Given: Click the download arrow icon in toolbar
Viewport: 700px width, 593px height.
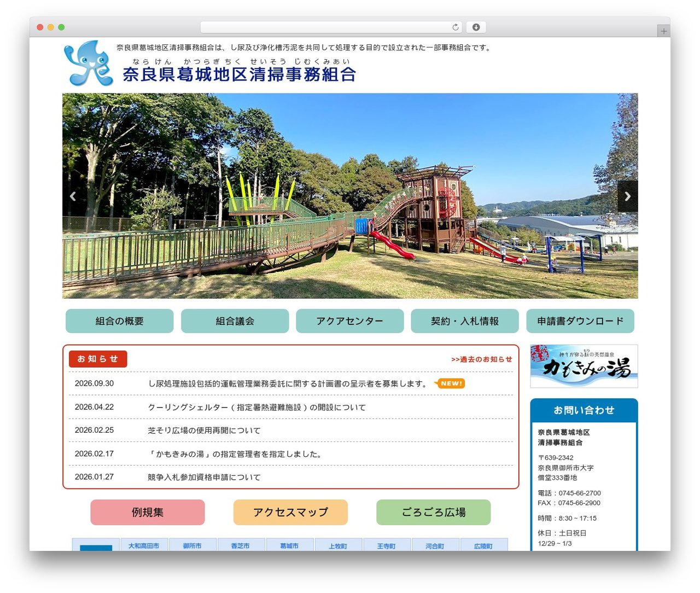Looking at the screenshot, I should pos(476,27).
